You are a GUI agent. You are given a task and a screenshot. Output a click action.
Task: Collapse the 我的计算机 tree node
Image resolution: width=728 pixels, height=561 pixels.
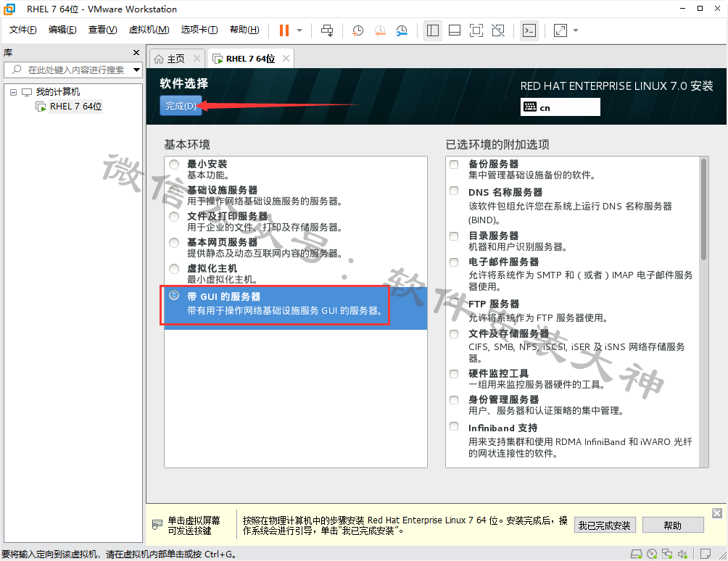(14, 92)
